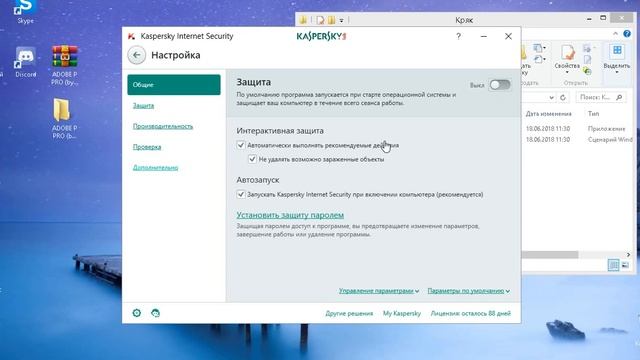Viewport: 640px width, 360px height.
Task: Expand the Выделить dropdown arrow
Action: point(617,72)
